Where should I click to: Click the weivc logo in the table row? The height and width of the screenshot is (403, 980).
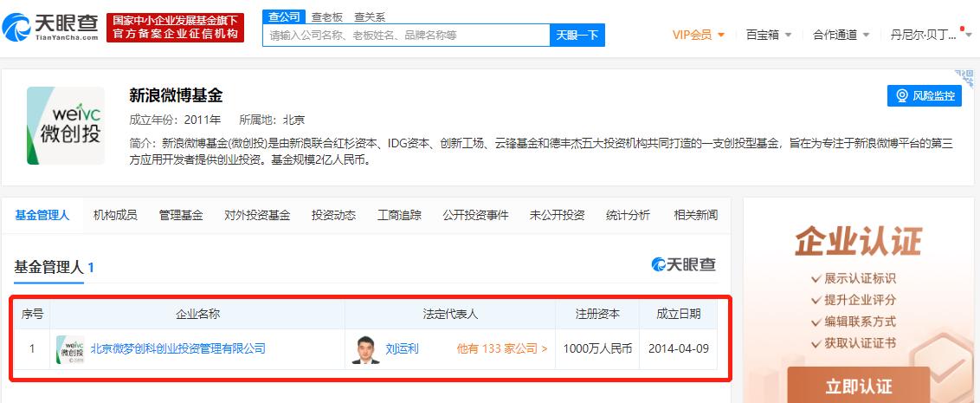(70, 350)
